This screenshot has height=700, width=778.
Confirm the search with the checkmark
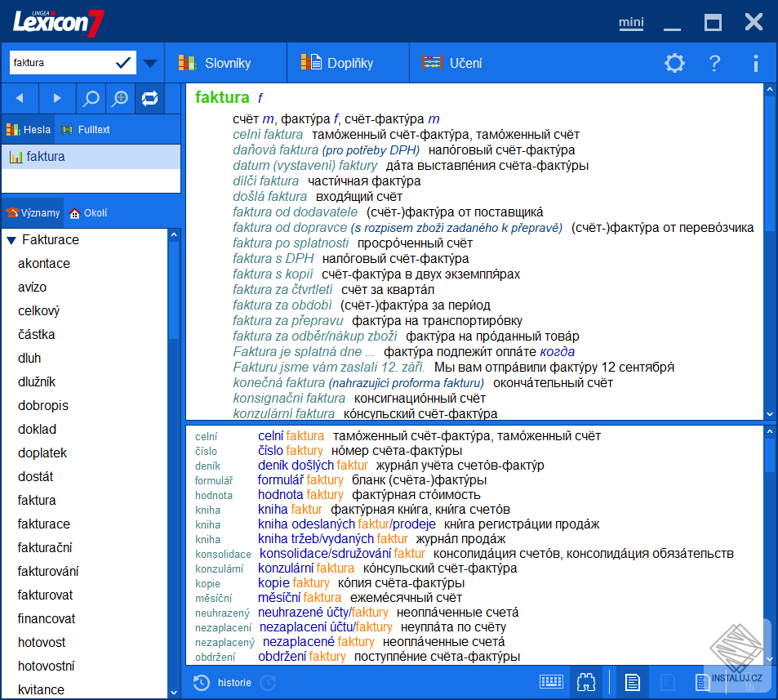click(123, 63)
